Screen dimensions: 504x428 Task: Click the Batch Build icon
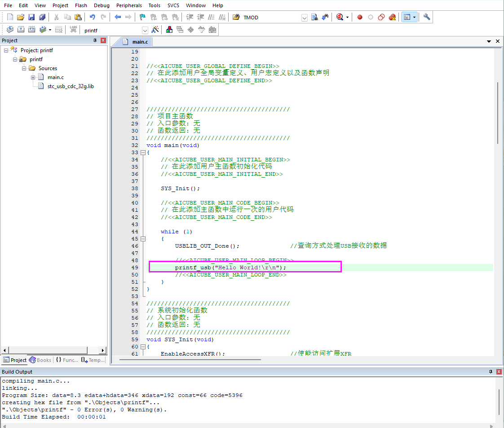(x=42, y=30)
